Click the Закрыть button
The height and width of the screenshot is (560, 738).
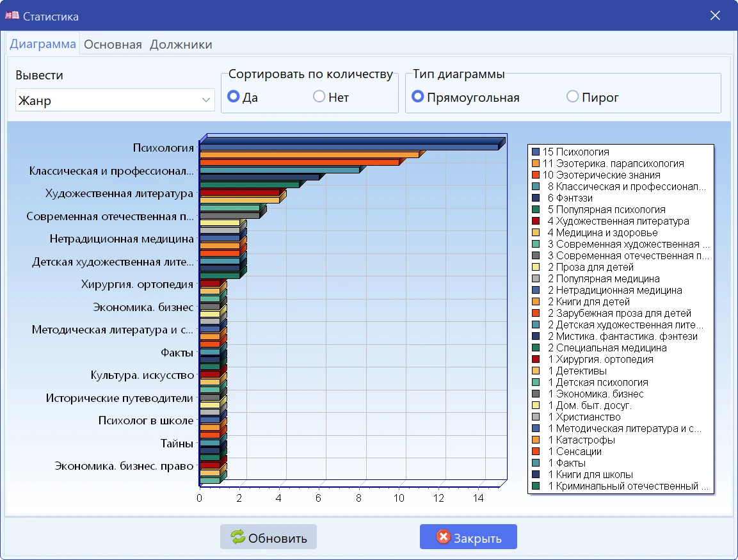coord(469,537)
